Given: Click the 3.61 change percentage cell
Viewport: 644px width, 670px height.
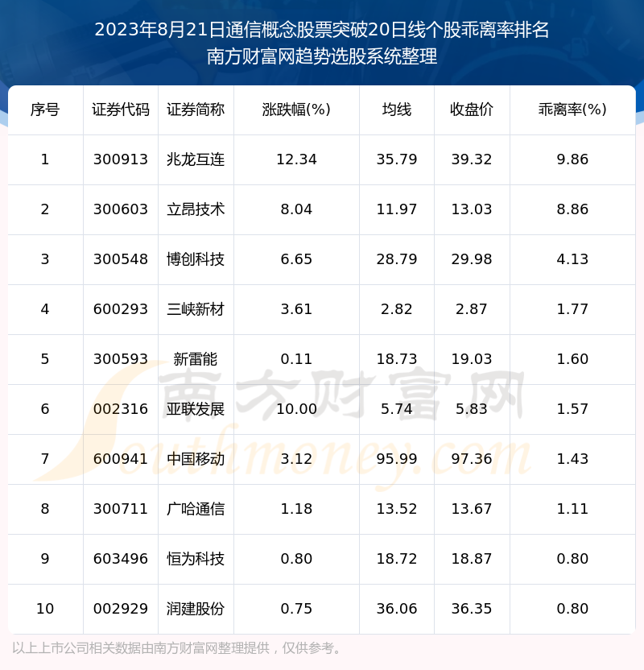Looking at the screenshot, I should tap(296, 309).
